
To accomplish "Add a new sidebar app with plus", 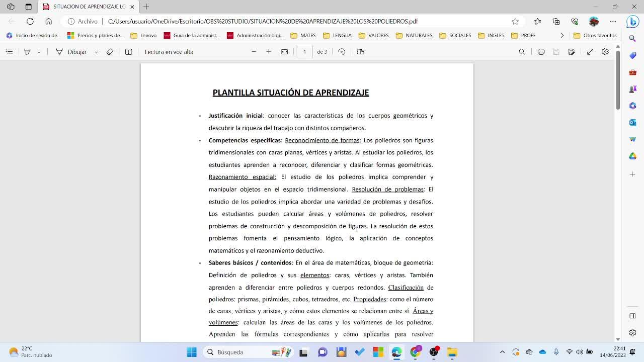I will [x=632, y=174].
